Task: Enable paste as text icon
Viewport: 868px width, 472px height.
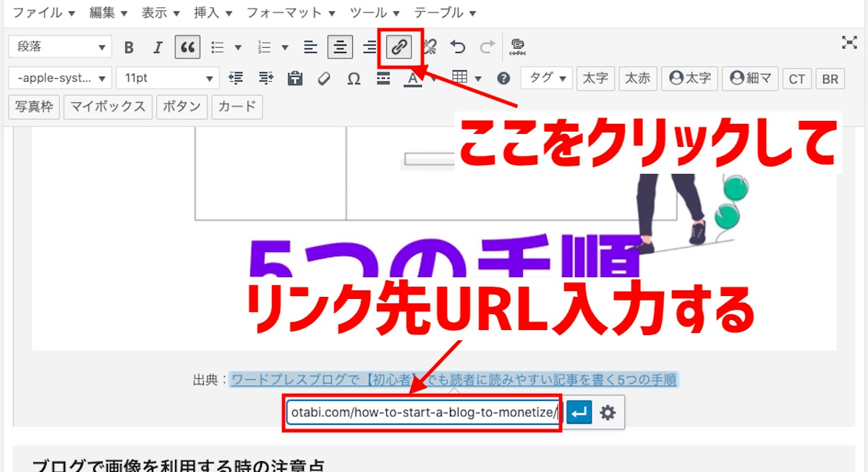Action: click(x=295, y=77)
